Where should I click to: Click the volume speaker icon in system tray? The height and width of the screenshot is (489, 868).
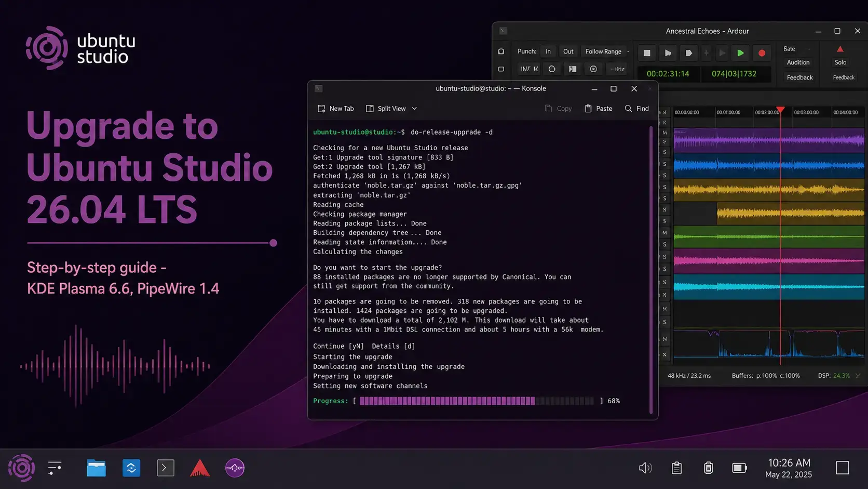(645, 468)
